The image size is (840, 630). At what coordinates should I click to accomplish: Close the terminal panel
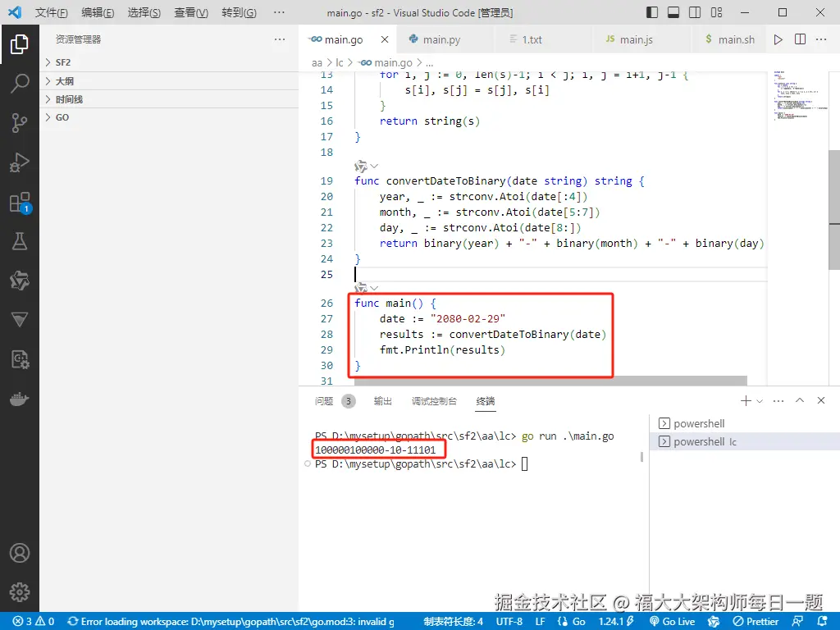(820, 400)
